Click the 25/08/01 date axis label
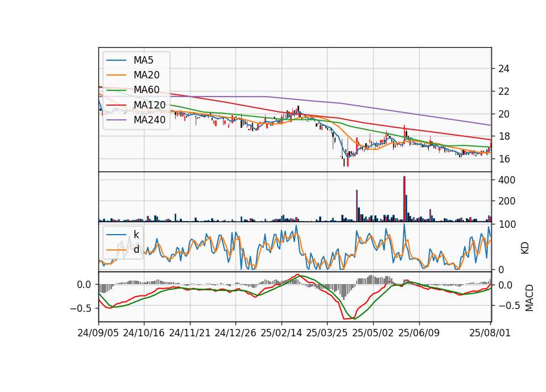 click(x=490, y=333)
